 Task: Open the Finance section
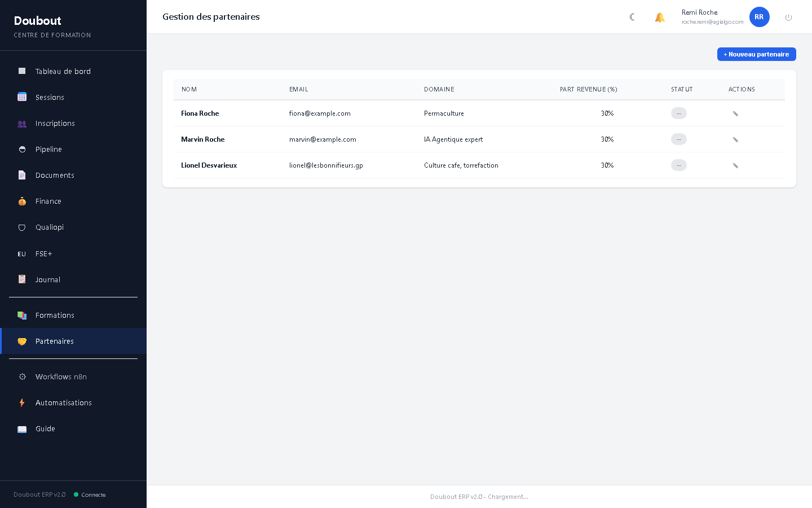(x=48, y=201)
